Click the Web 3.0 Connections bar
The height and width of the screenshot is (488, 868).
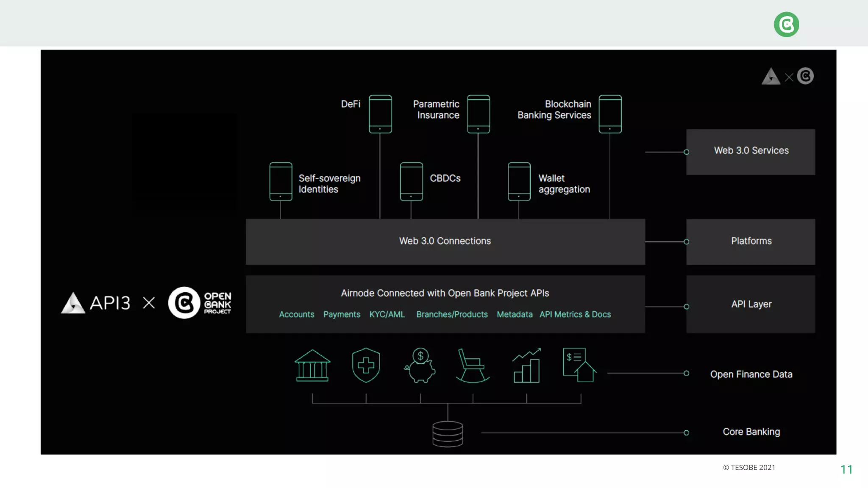click(445, 241)
